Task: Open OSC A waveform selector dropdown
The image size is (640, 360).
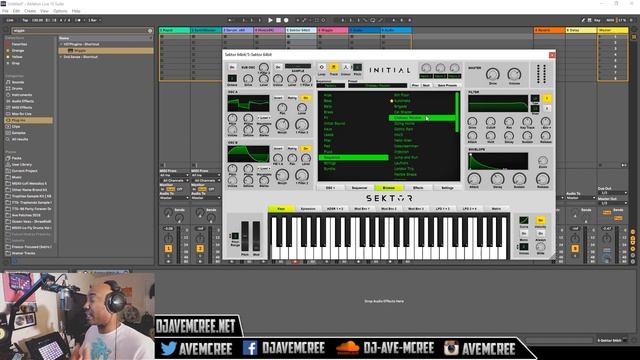Action: tap(264, 118)
